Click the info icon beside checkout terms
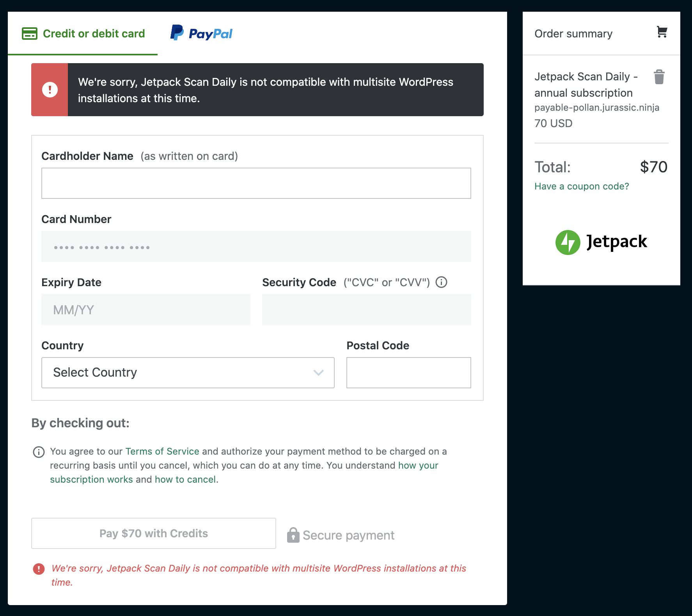Image resolution: width=692 pixels, height=616 pixels. tap(39, 452)
